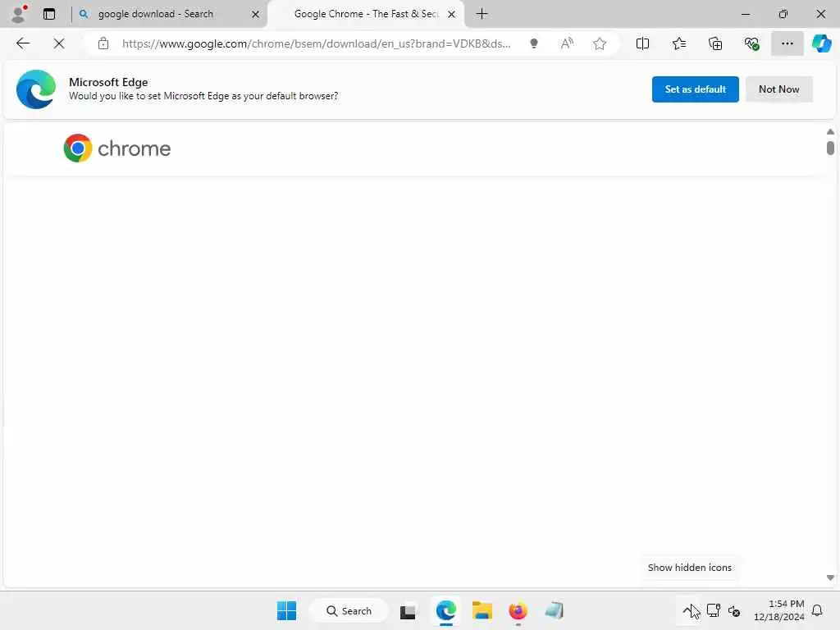Click the taskbar Search box
Screen dimensions: 840x630
coord(349,610)
